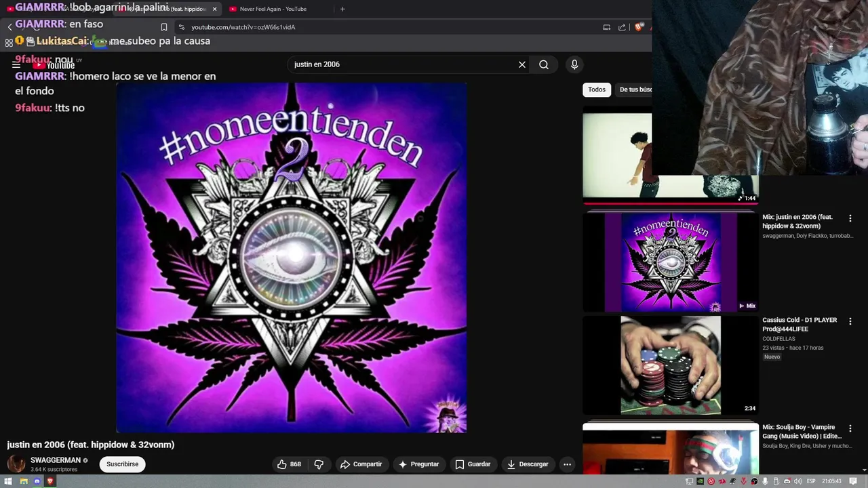Viewport: 868px width, 488px height.
Task: Download the video with Descargar
Action: point(528,464)
